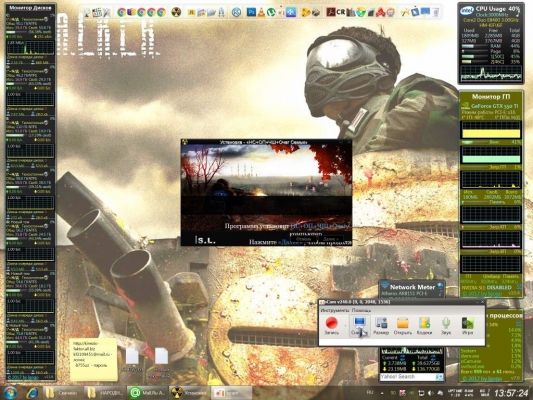Viewport: 533px width, 400px height.
Task: Open the Кодеки codecs option
Action: (x=424, y=325)
